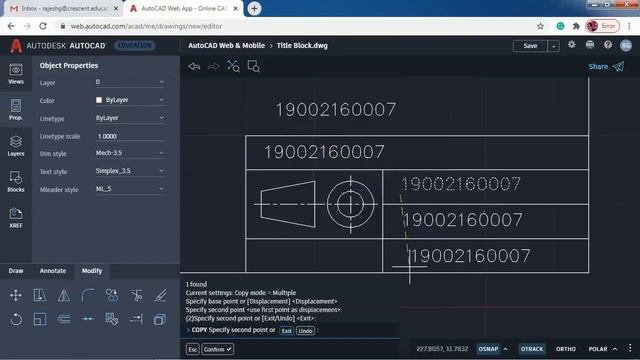Switch to the AutoCAD Web App browser tab

click(x=184, y=9)
